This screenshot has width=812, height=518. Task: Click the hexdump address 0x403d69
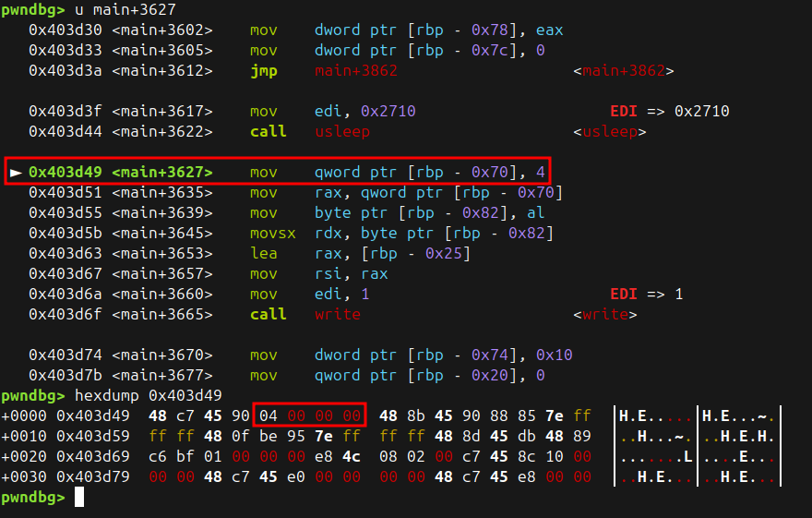pos(92,456)
